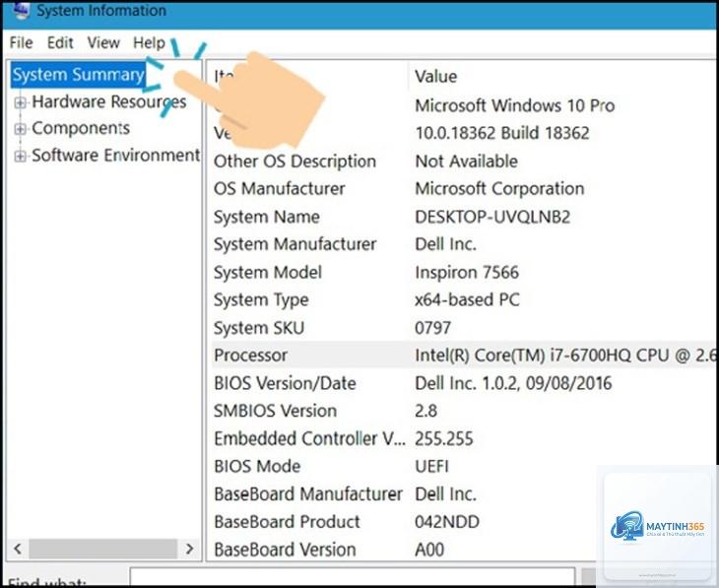Select the System Manufacturer item

(x=294, y=244)
